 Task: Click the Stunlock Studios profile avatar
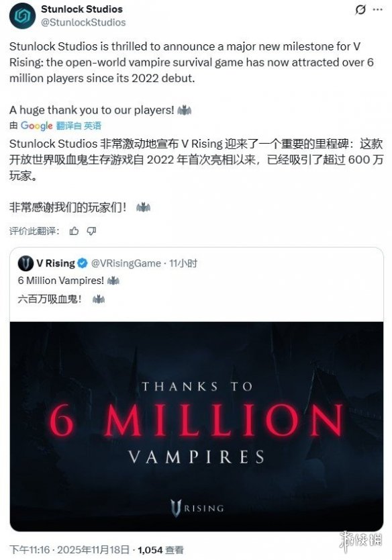pyautogui.click(x=23, y=15)
